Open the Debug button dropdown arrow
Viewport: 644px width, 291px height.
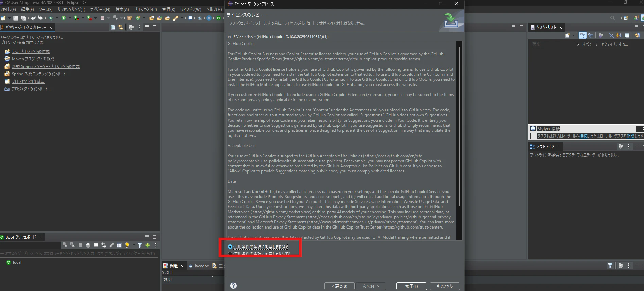point(56,18)
